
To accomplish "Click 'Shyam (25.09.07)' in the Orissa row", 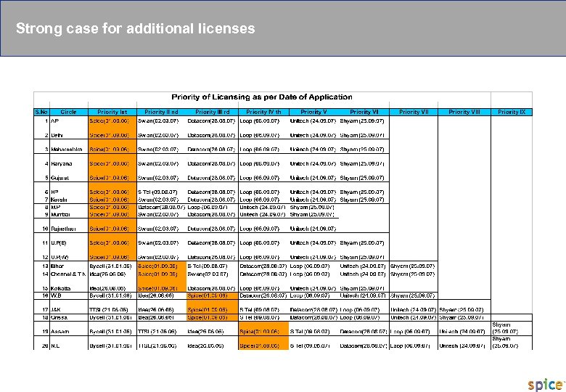I will pyautogui.click(x=462, y=318).
